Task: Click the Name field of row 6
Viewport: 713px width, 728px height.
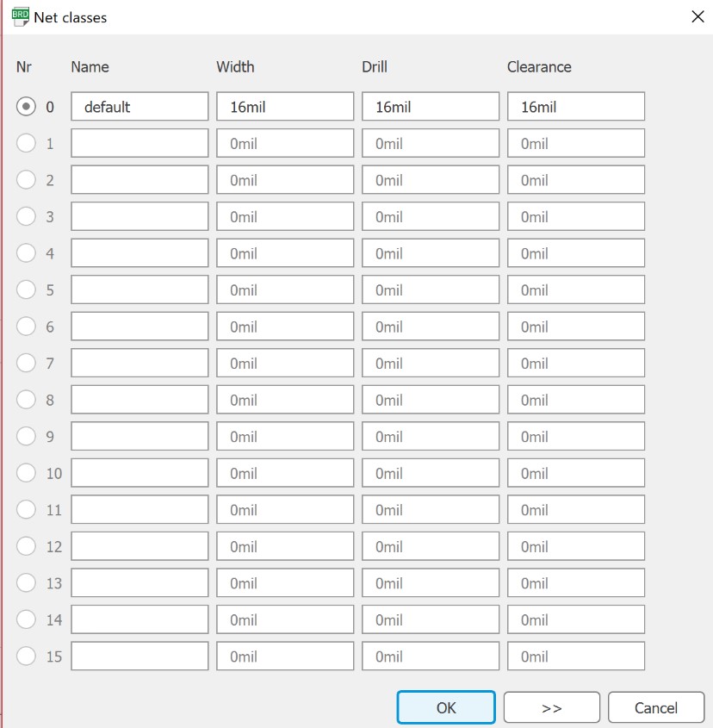Action: (x=139, y=327)
